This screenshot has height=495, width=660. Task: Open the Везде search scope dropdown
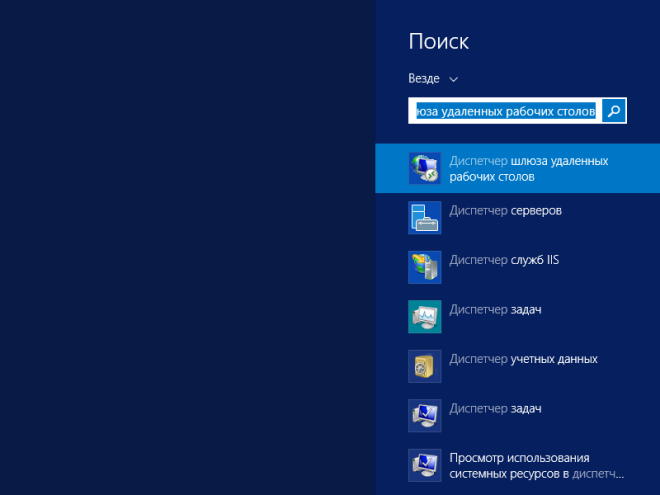coord(426,78)
